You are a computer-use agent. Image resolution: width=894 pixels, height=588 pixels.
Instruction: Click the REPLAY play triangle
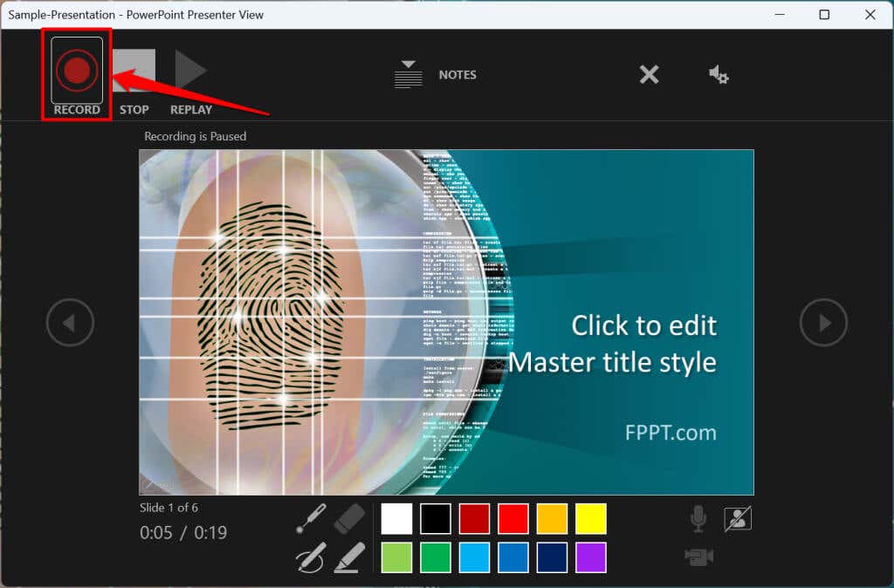(190, 70)
